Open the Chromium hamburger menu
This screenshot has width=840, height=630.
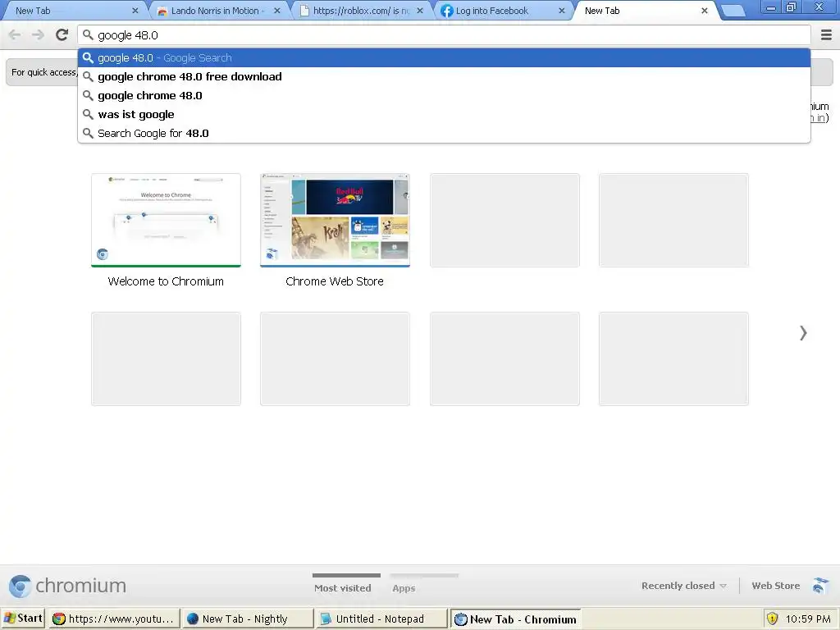[x=826, y=35]
